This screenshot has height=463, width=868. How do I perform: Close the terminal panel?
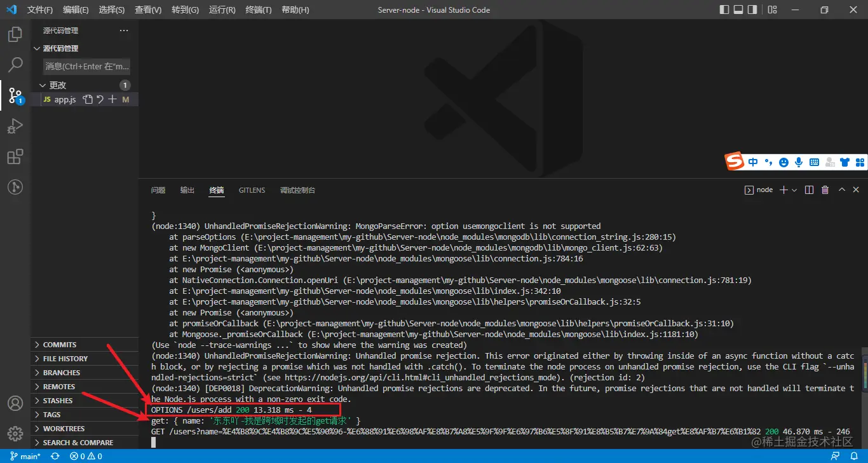(857, 190)
